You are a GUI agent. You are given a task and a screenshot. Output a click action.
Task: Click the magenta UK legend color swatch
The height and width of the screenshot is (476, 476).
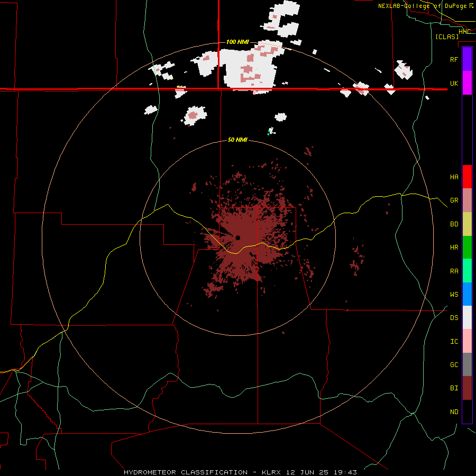467,83
